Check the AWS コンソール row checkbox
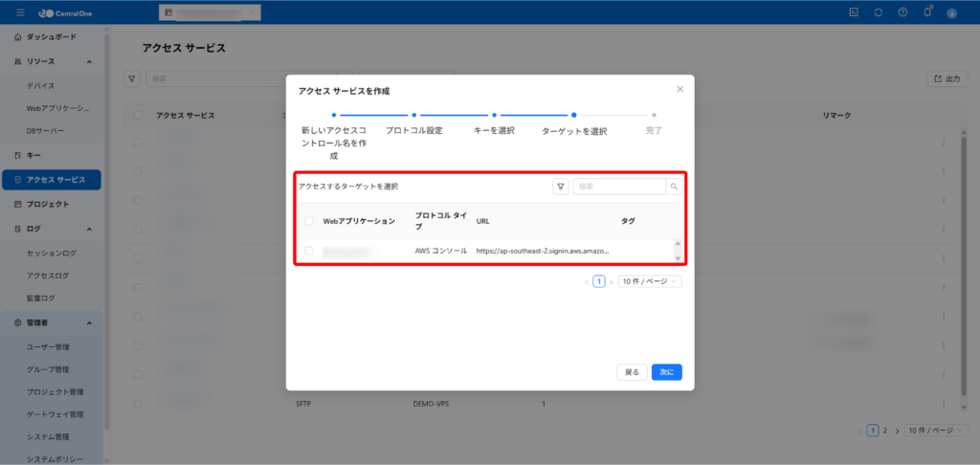Viewport: 980px width, 465px height. point(308,251)
